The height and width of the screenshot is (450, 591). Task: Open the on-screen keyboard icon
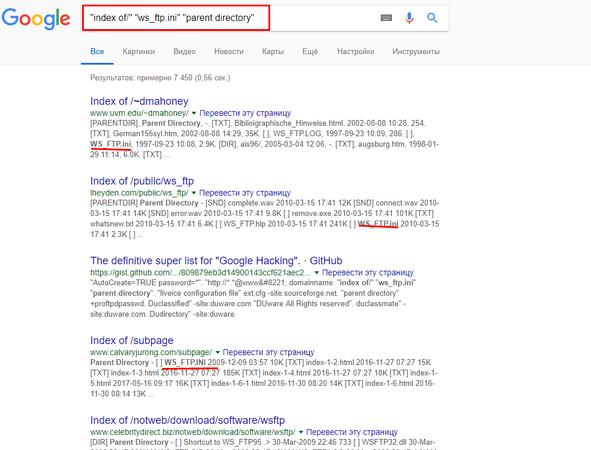click(x=386, y=18)
